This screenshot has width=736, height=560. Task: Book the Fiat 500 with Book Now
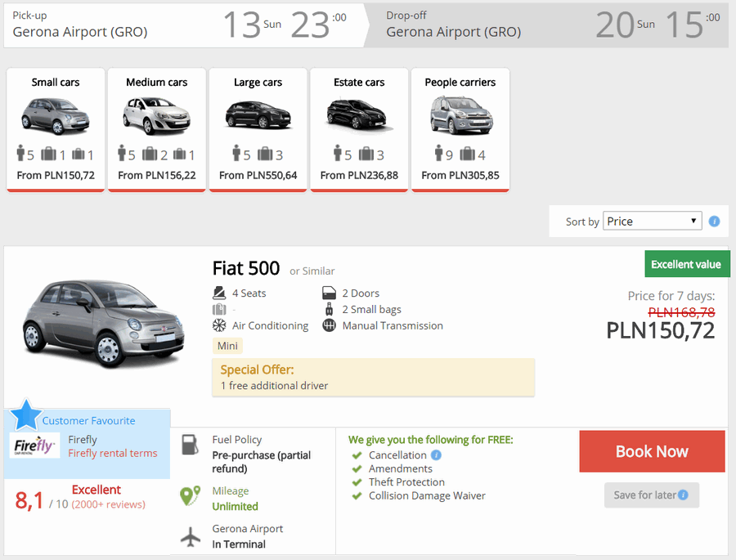click(652, 451)
